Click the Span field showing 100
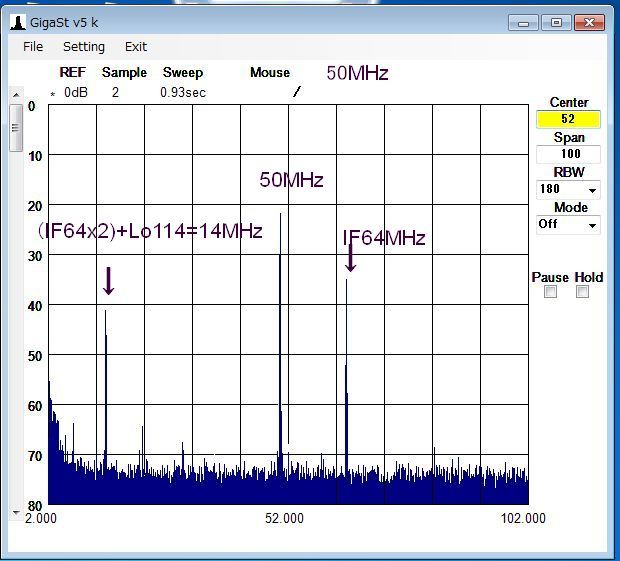The height and width of the screenshot is (561, 620). tap(568, 154)
